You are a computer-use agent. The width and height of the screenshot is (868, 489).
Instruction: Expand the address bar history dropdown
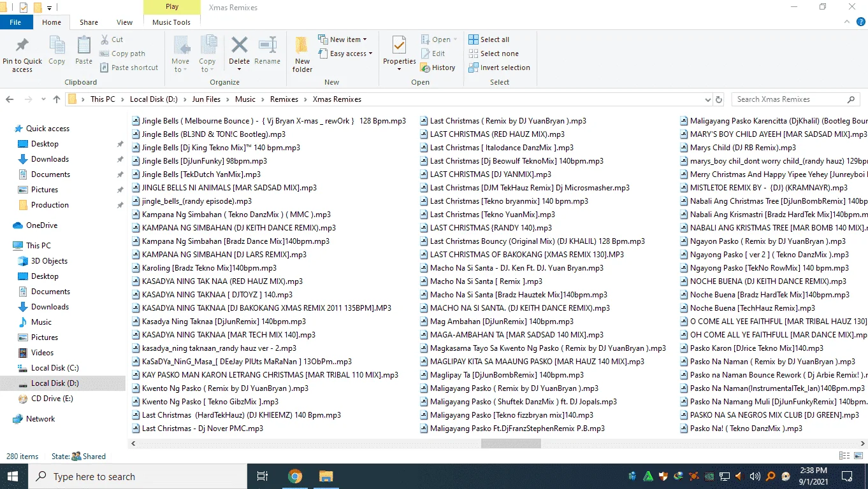click(x=708, y=99)
